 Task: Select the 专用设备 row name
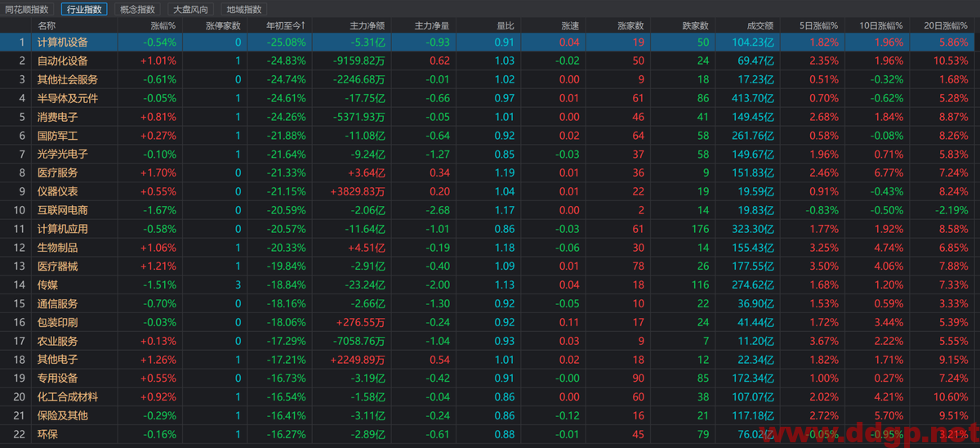tap(57, 378)
